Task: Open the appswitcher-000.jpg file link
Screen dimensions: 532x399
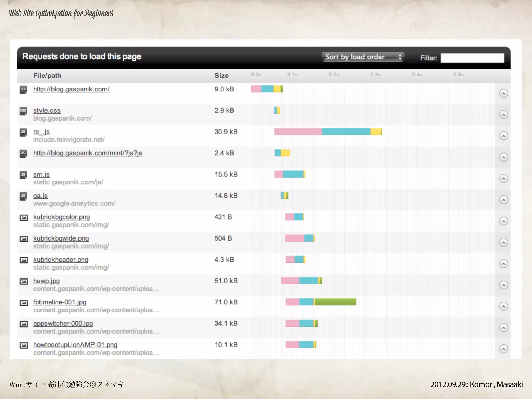Action: pyautogui.click(x=63, y=323)
